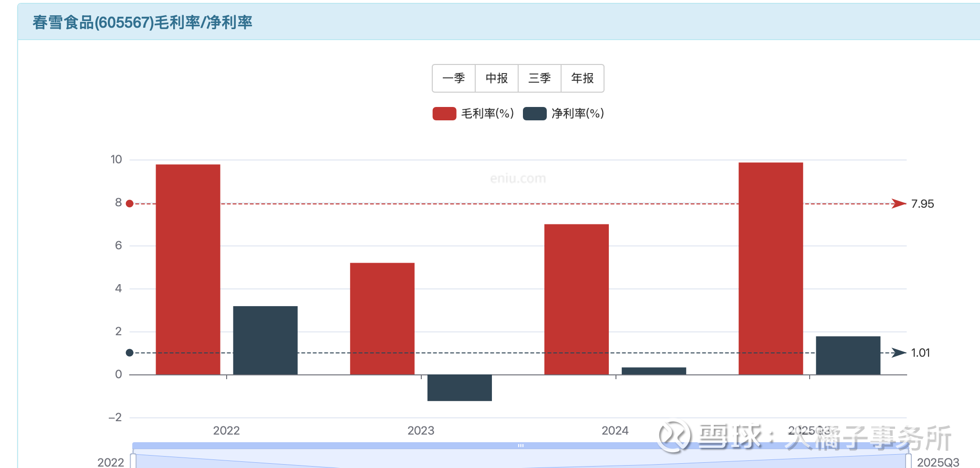Click the y-axis label –2
The image size is (980, 468).
pos(115,417)
